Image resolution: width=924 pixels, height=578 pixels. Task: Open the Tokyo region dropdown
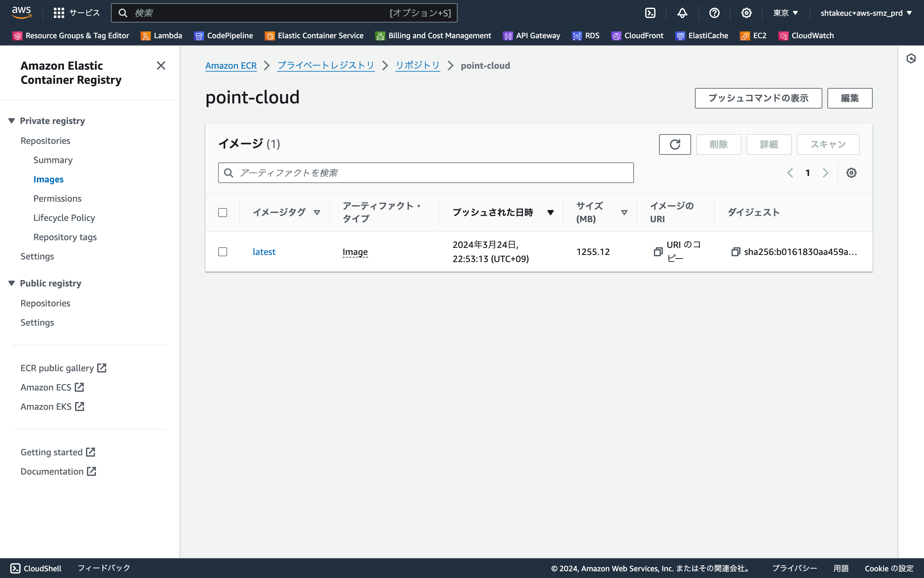[x=785, y=13]
